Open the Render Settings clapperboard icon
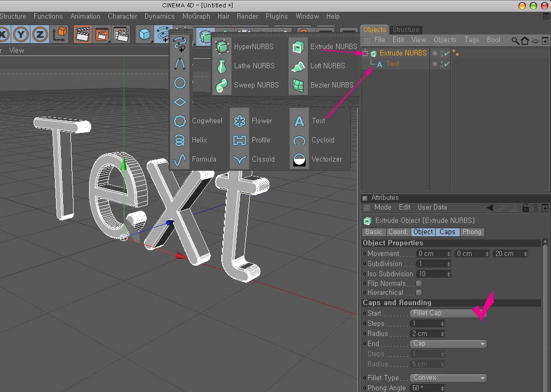 pos(122,35)
